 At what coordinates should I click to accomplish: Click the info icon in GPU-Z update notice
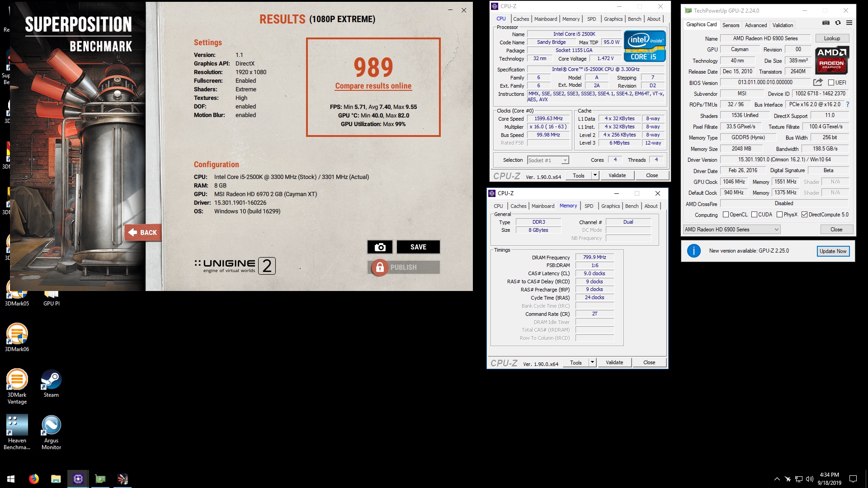[x=694, y=251]
